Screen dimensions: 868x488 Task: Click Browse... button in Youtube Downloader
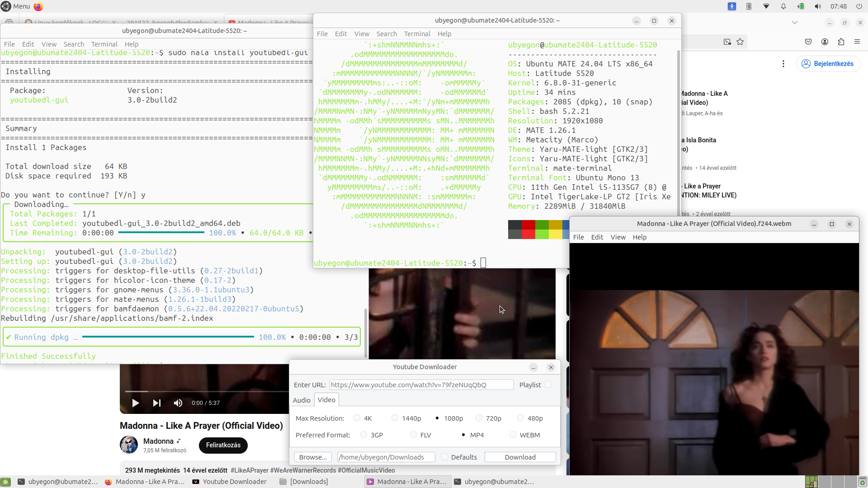pos(313,457)
